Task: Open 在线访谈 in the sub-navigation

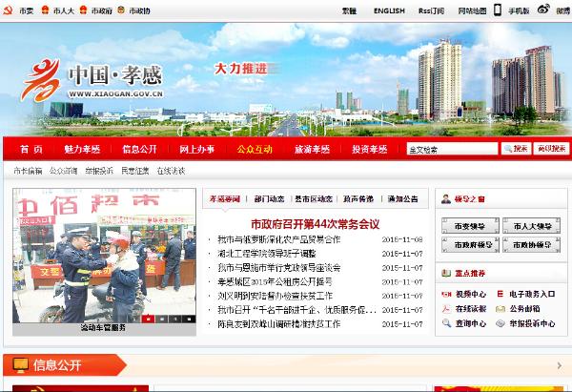Action: coord(171,171)
